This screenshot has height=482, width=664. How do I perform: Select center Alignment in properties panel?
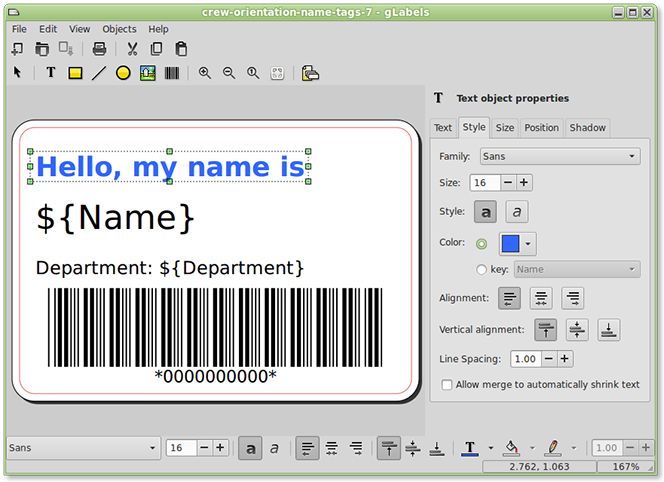tap(541, 298)
